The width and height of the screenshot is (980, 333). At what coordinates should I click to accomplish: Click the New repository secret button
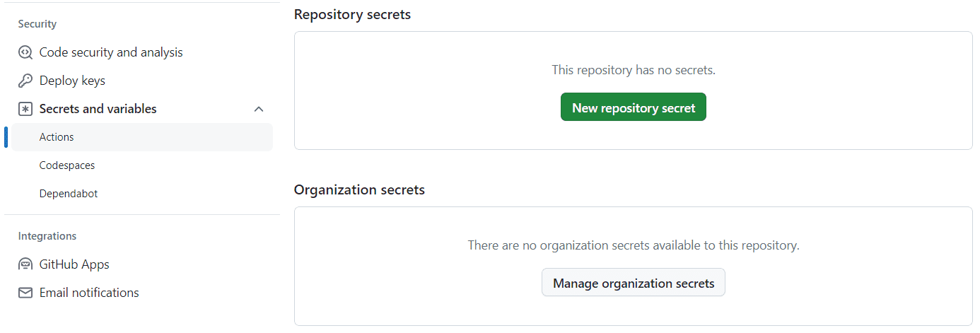coord(634,107)
